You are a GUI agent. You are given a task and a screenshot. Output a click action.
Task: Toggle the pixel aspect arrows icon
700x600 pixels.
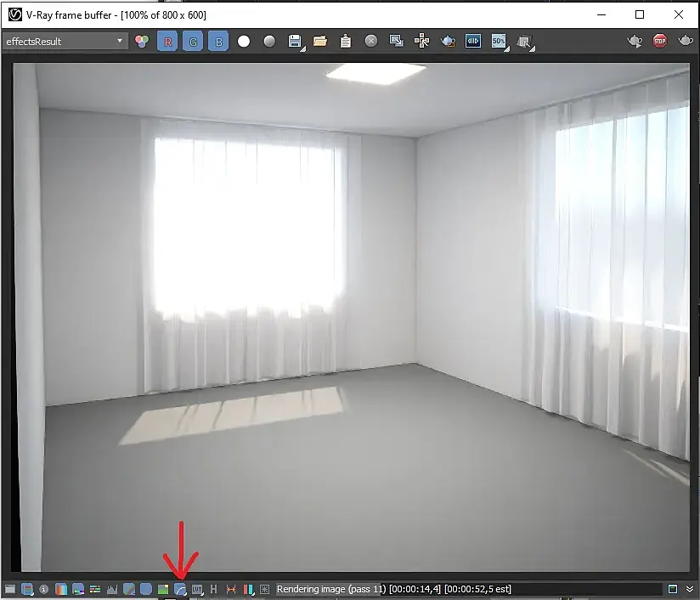coord(231,589)
